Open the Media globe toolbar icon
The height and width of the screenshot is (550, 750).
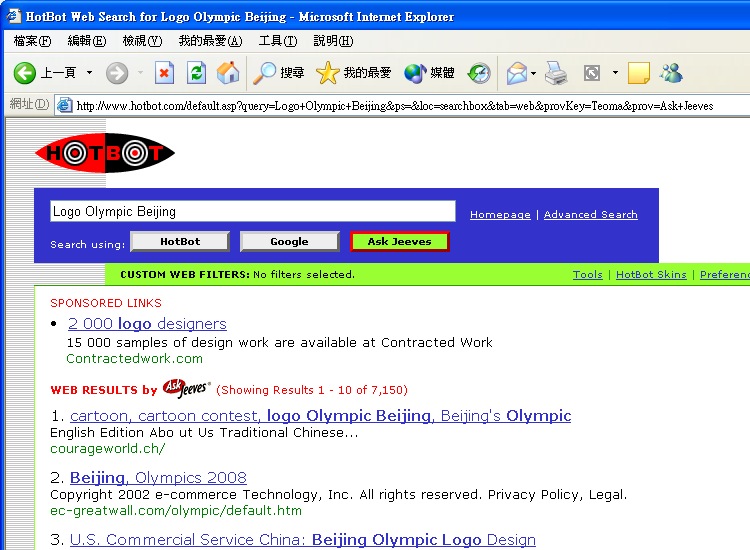pos(415,73)
